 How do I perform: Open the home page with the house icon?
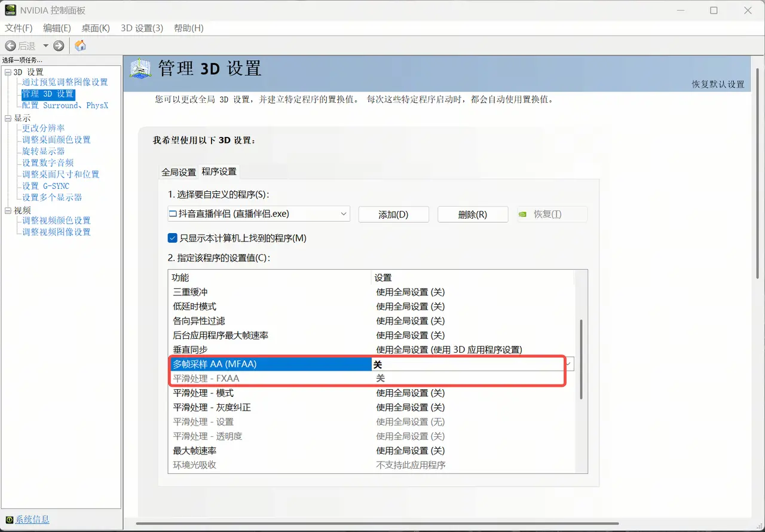point(80,45)
